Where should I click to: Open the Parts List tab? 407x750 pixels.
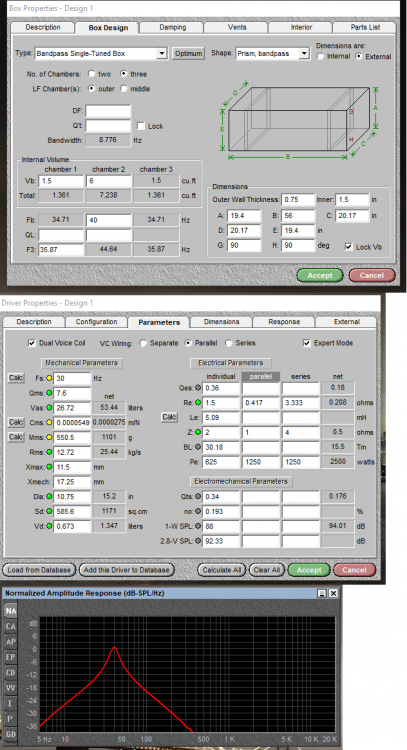point(365,27)
